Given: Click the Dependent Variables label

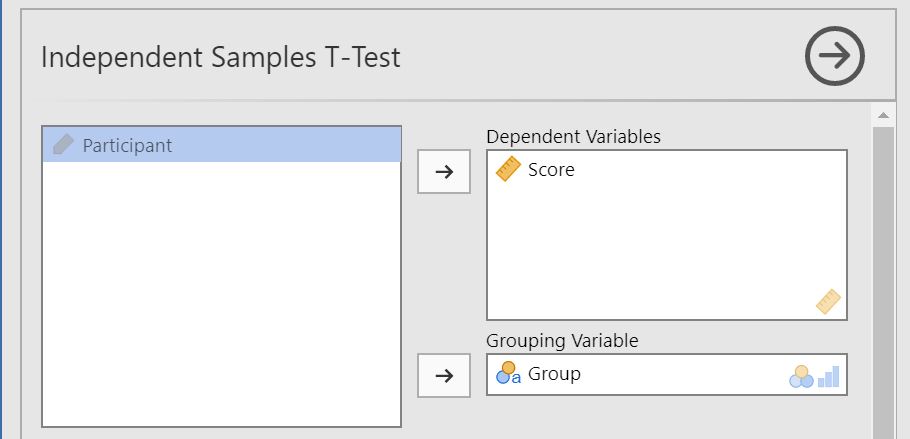Looking at the screenshot, I should pos(573,137).
